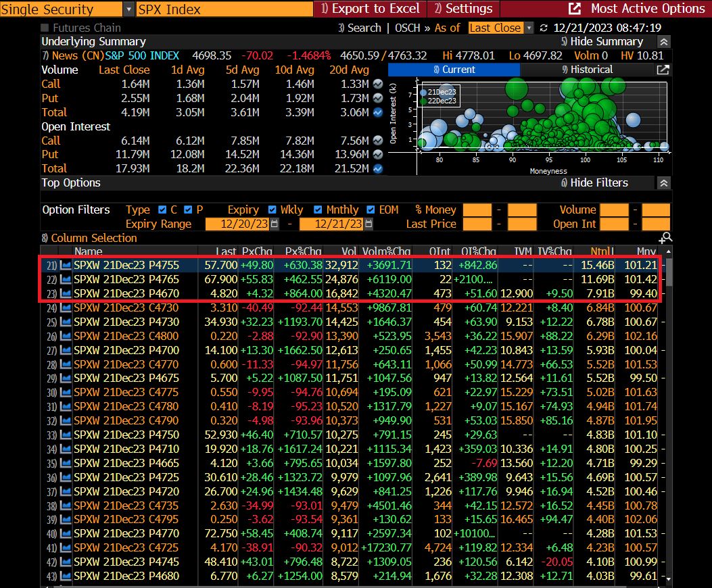Open chart icon for SPXW 21Dec23 P4765
This screenshot has width=712, height=588.
point(66,279)
